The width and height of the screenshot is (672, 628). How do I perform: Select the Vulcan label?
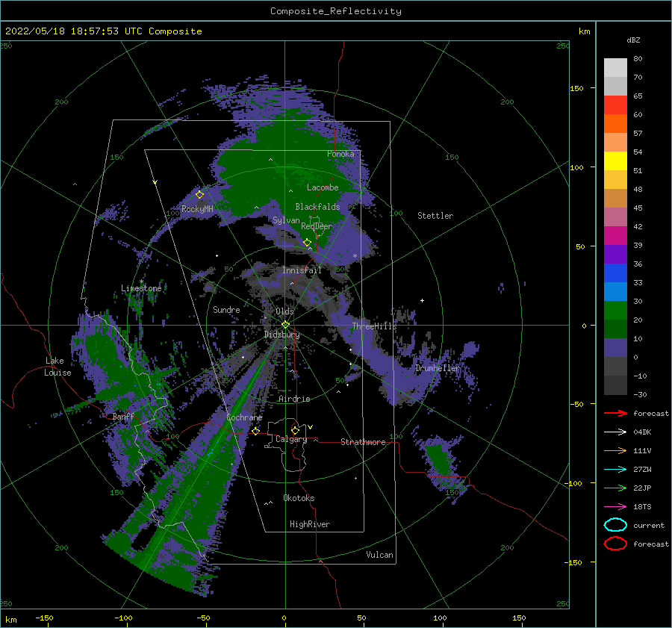[x=379, y=555]
